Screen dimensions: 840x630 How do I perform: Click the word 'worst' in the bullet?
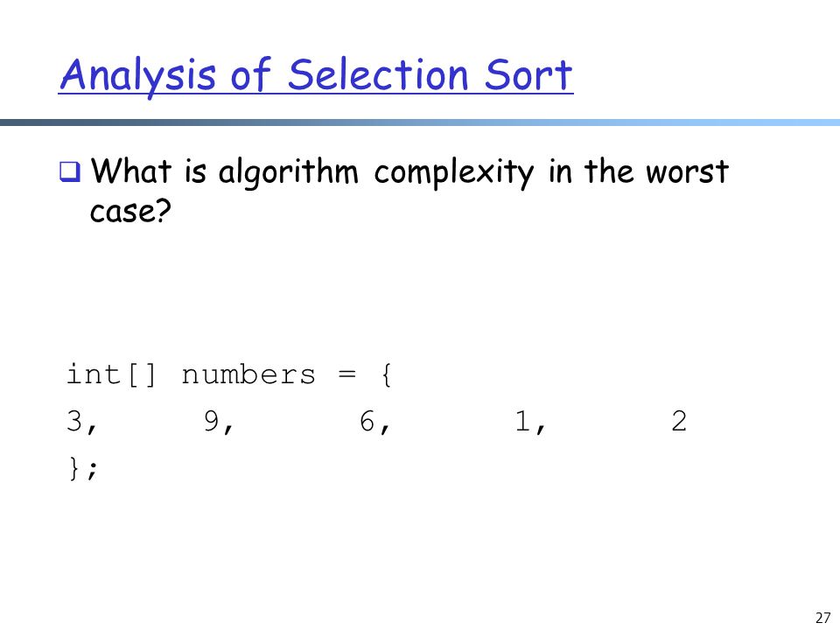point(687,172)
